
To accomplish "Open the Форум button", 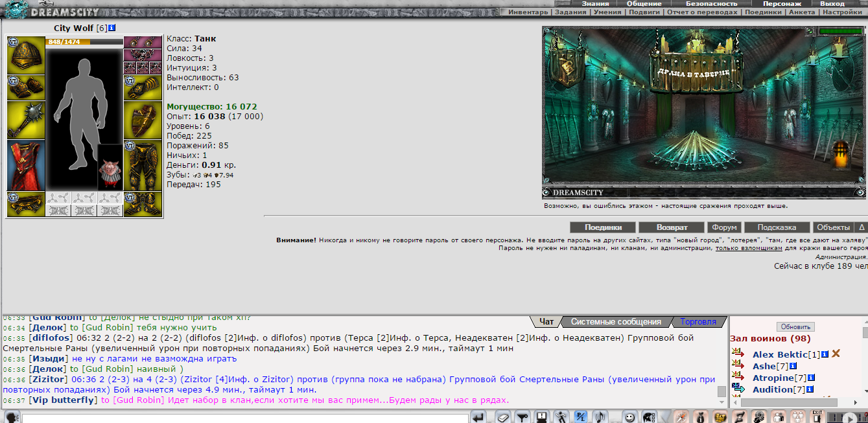I will point(724,227).
